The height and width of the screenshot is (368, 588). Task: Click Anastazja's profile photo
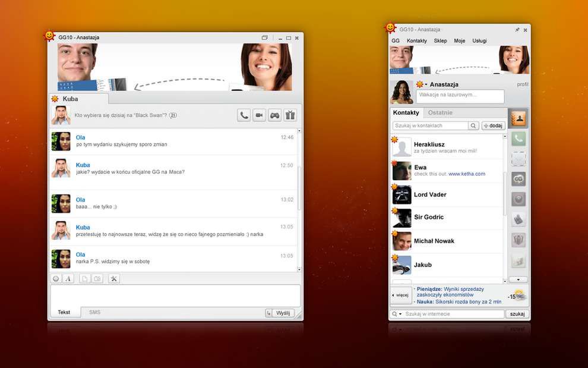coord(402,92)
